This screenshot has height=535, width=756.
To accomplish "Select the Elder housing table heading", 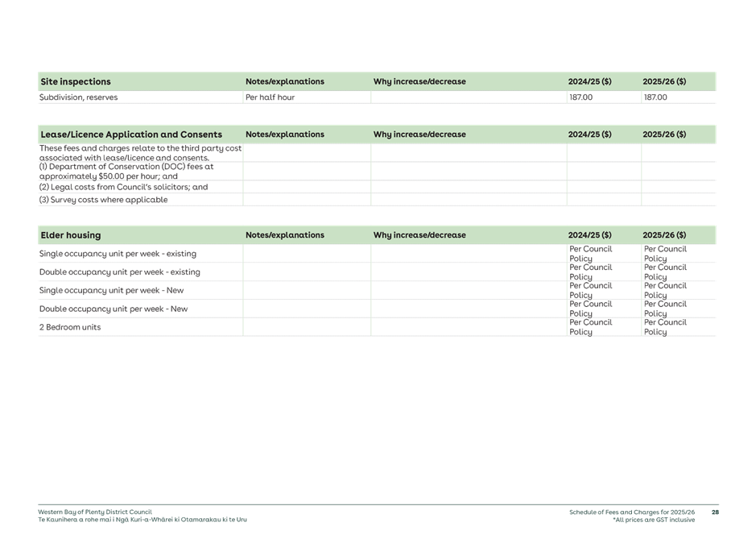I will pos(71,235).
